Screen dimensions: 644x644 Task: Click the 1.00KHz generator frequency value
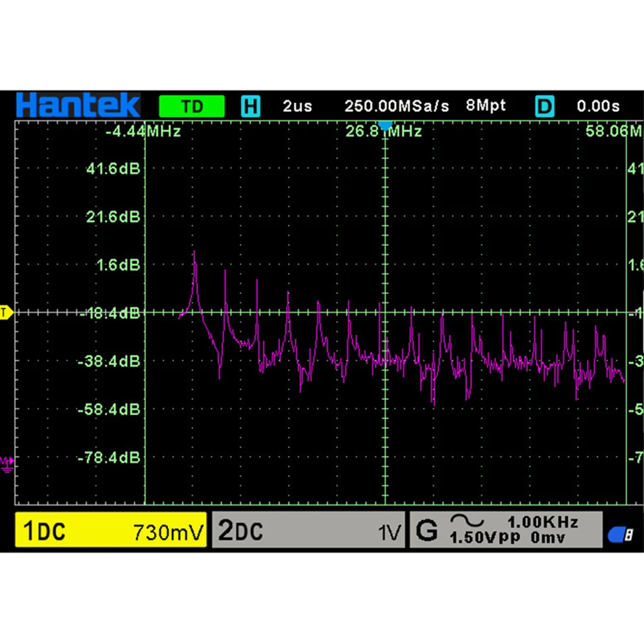543,522
